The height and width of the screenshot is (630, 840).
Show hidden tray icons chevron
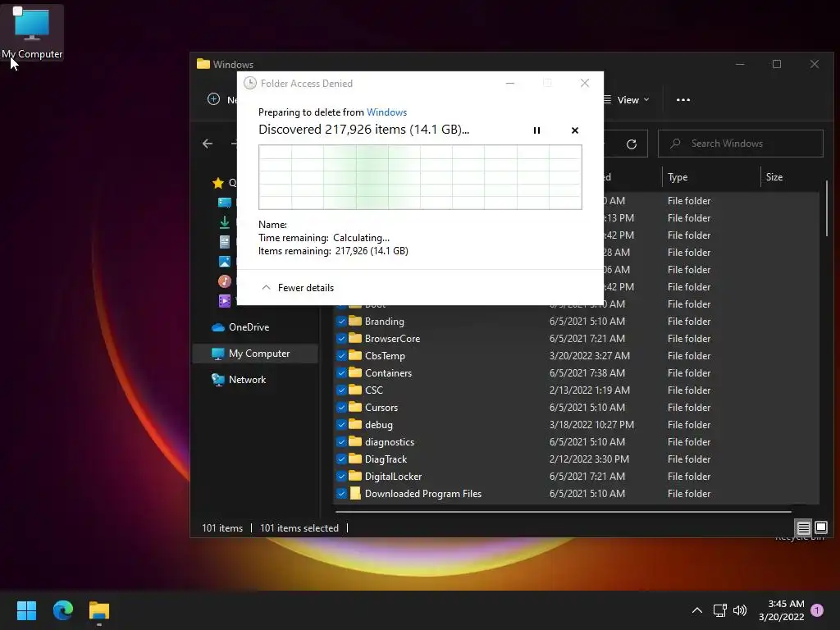697,610
